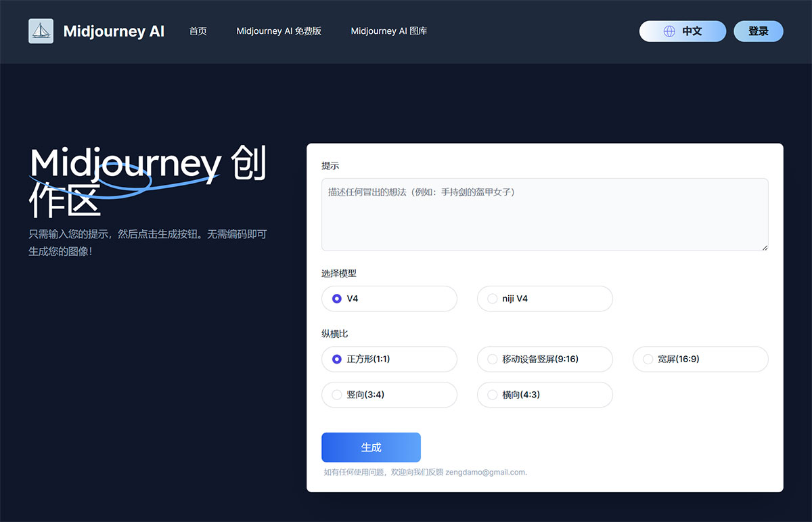Image resolution: width=812 pixels, height=522 pixels.
Task: Click the niji V4 selection card
Action: pos(545,299)
